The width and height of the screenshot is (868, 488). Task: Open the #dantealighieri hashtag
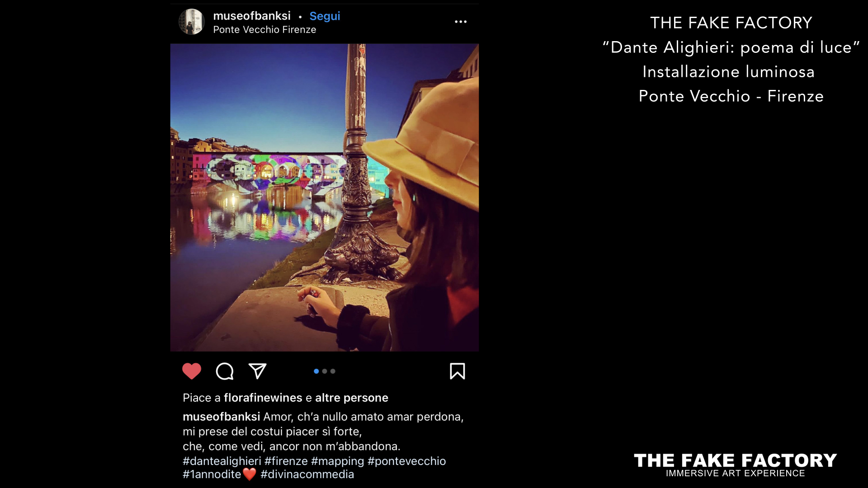point(222,461)
